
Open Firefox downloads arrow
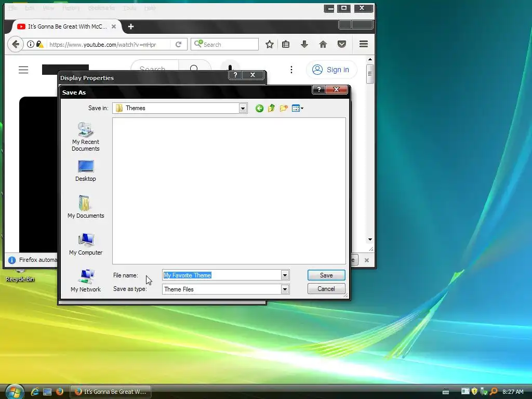pos(304,44)
